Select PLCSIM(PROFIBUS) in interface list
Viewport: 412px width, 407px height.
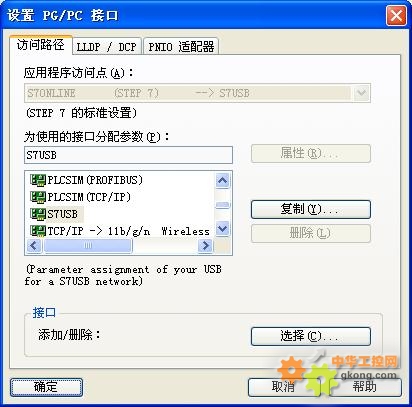pyautogui.click(x=87, y=180)
